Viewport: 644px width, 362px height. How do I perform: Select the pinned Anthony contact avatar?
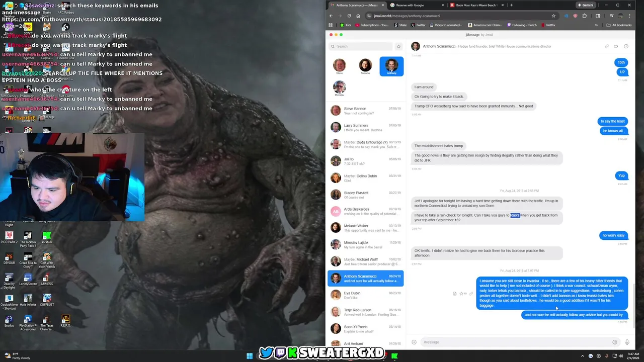click(x=391, y=66)
